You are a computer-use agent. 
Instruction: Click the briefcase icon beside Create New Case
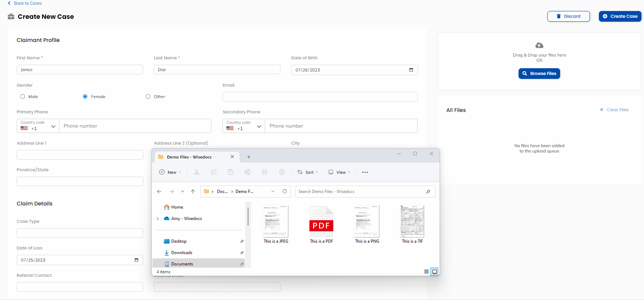tap(11, 16)
